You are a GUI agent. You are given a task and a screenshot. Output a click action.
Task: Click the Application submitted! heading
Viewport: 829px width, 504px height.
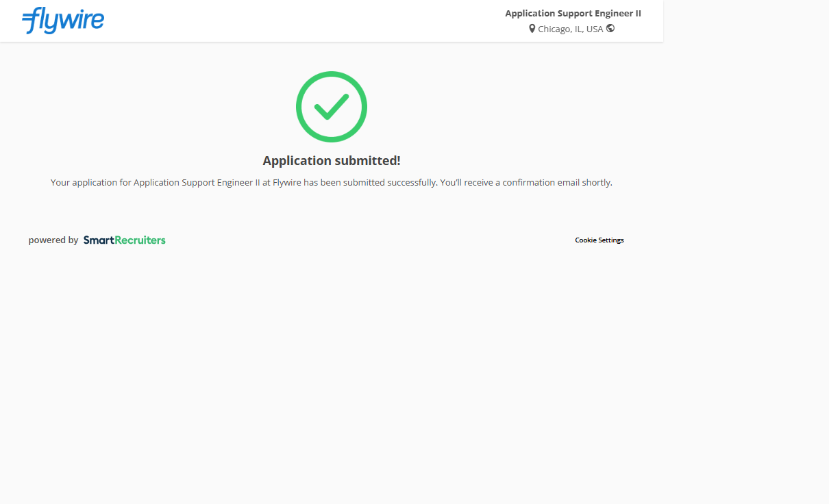pyautogui.click(x=332, y=161)
